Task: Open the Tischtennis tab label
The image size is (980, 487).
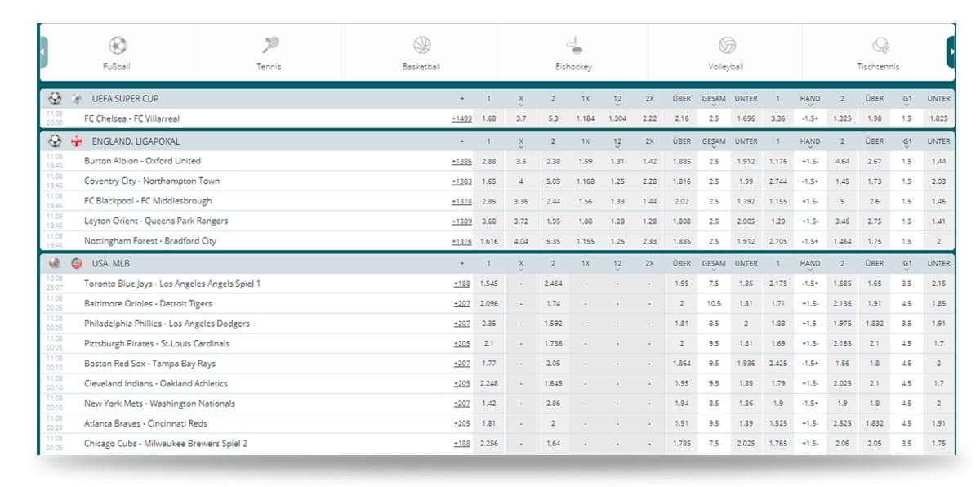Action: click(878, 67)
